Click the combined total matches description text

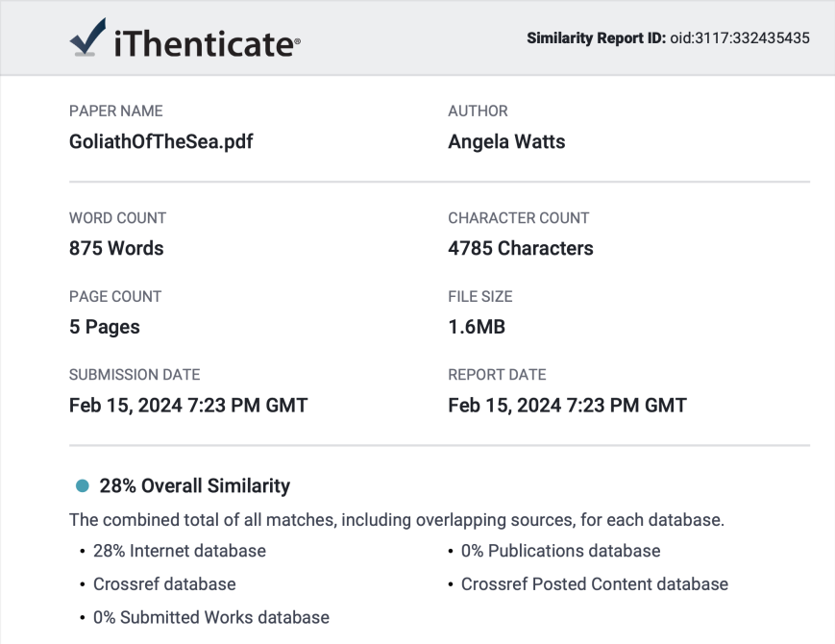pos(397,520)
